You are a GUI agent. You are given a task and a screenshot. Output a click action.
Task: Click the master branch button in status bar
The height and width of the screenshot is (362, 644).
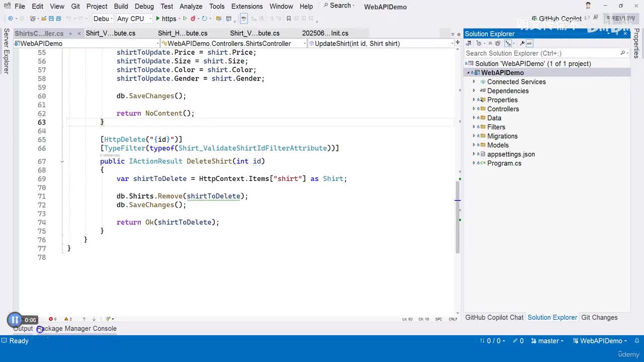tap(548, 341)
